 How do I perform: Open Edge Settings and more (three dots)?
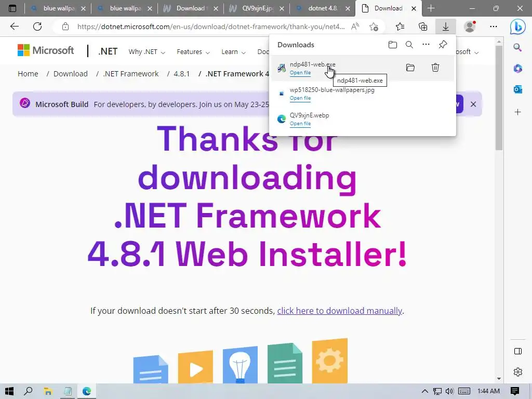click(494, 26)
